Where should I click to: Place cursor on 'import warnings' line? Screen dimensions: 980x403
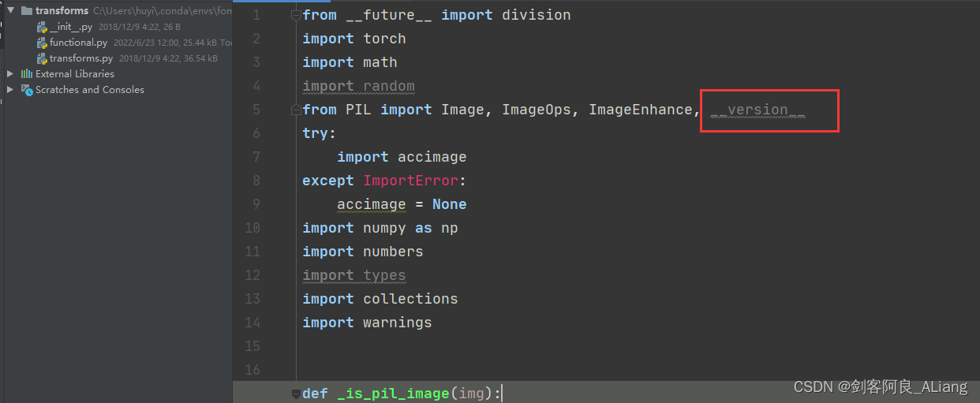point(367,323)
